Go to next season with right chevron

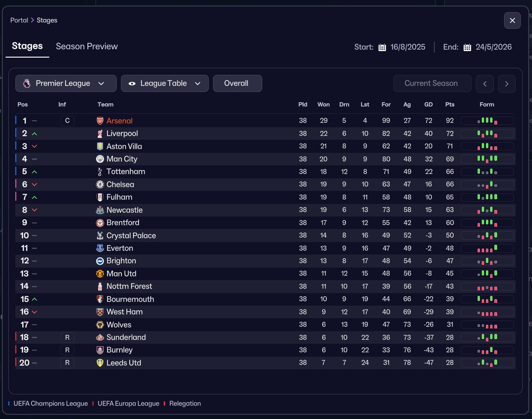coord(506,84)
